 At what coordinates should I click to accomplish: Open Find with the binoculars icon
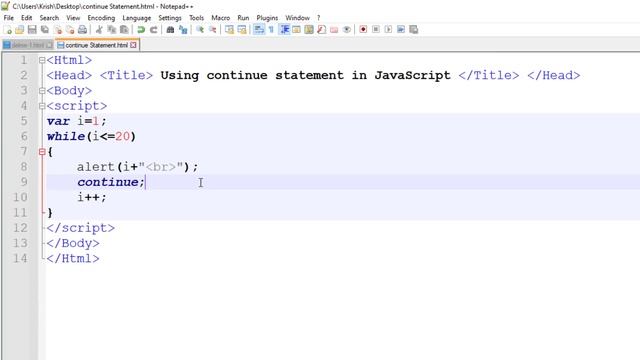[x=170, y=30]
